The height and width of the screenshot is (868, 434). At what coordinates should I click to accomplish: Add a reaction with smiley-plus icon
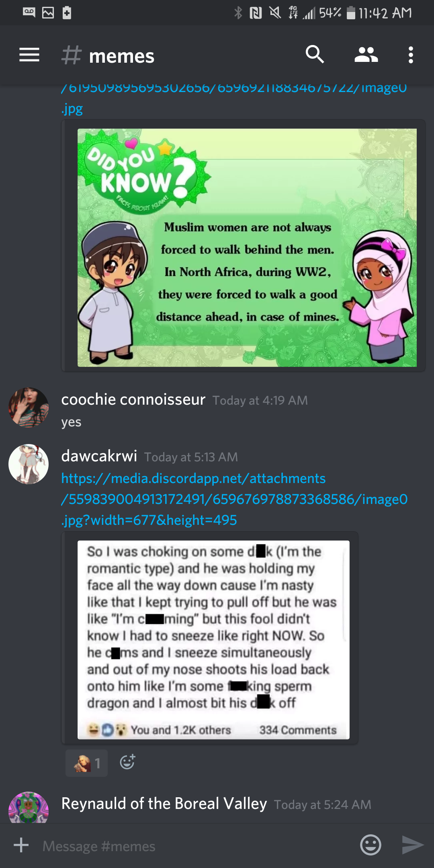click(x=127, y=762)
